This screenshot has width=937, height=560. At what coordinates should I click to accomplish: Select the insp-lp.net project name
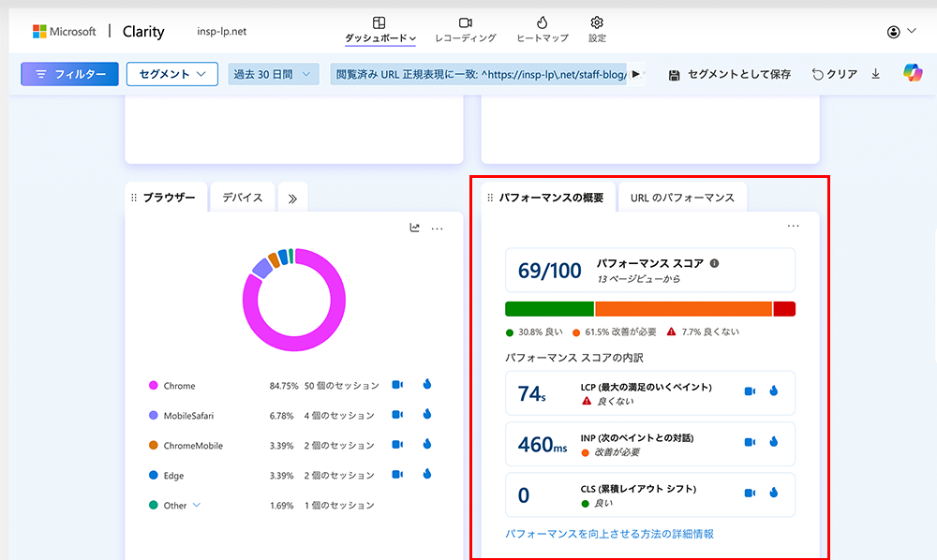pos(222,31)
